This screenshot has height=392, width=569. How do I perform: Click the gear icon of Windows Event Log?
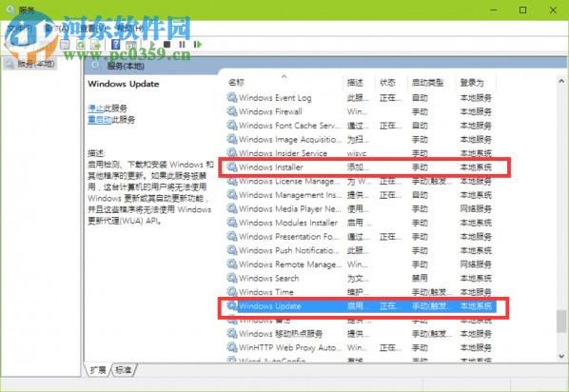click(x=232, y=97)
